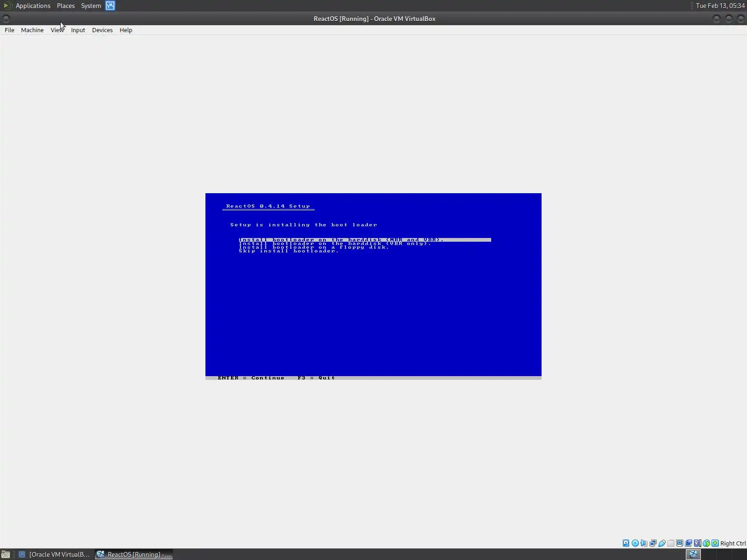Click the ReactOS [Running] window title text
This screenshot has width=747, height=560.
point(374,19)
